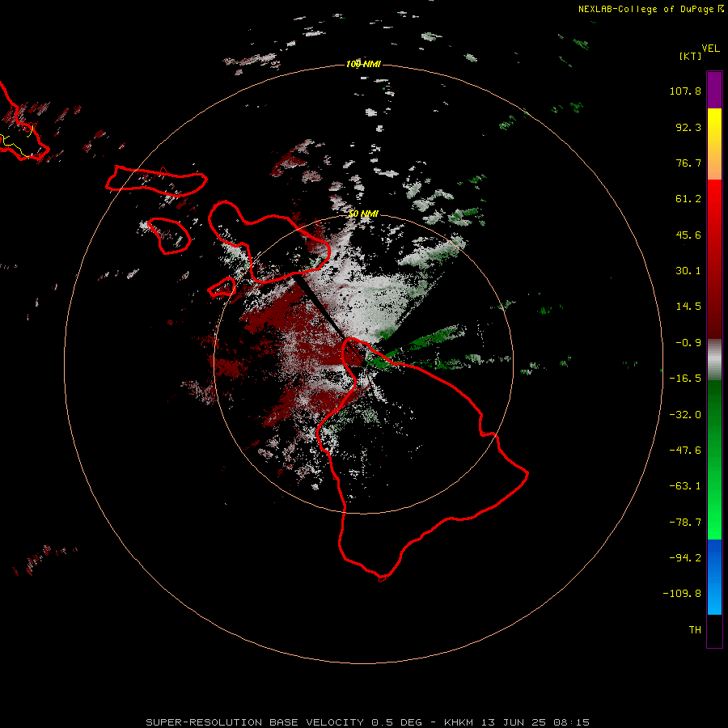Screen dimensions: 728x728
Task: Click the 30.1 velocity scale value
Action: (x=688, y=271)
